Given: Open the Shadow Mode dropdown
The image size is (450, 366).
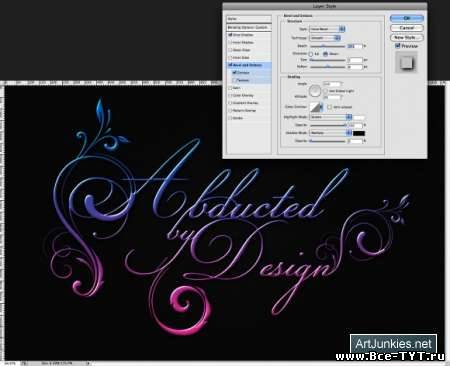Looking at the screenshot, I should click(331, 133).
